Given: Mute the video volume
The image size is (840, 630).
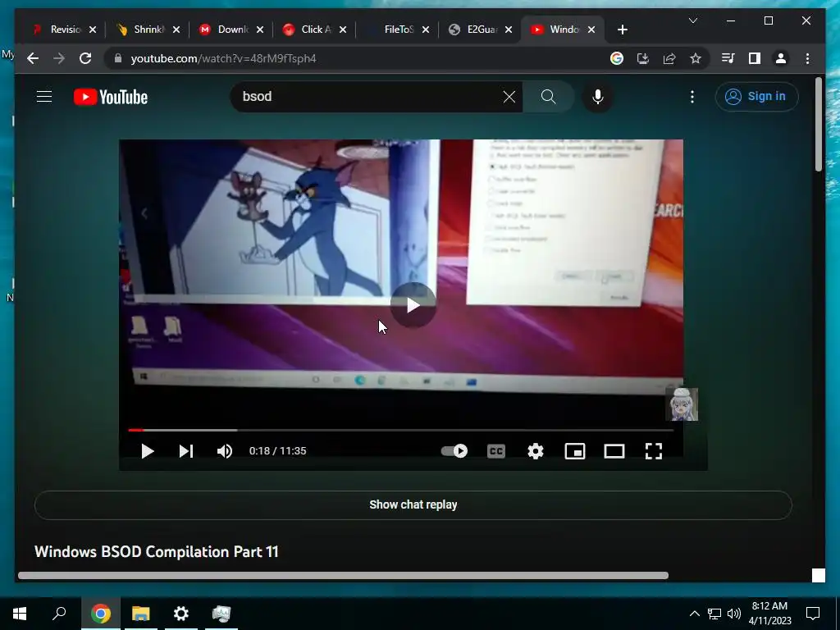Looking at the screenshot, I should point(225,451).
